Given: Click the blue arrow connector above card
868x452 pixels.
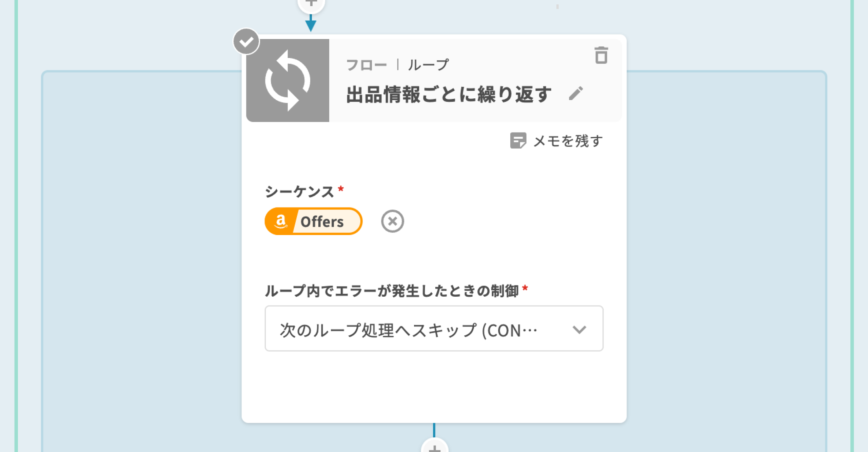Looking at the screenshot, I should (x=311, y=24).
